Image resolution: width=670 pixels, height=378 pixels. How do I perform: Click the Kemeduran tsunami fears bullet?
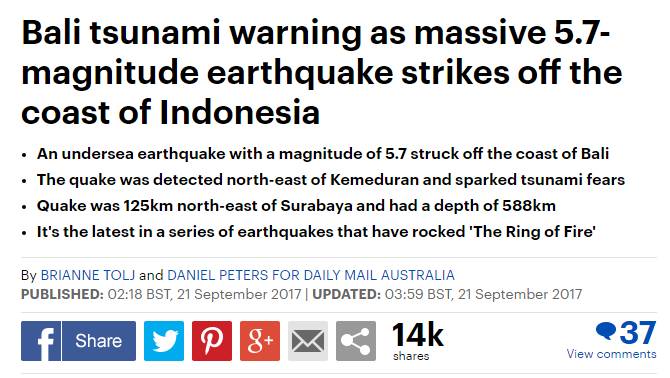331,180
